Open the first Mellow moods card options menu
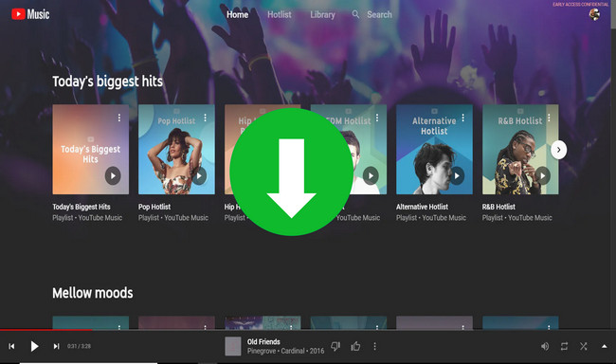 [x=119, y=327]
